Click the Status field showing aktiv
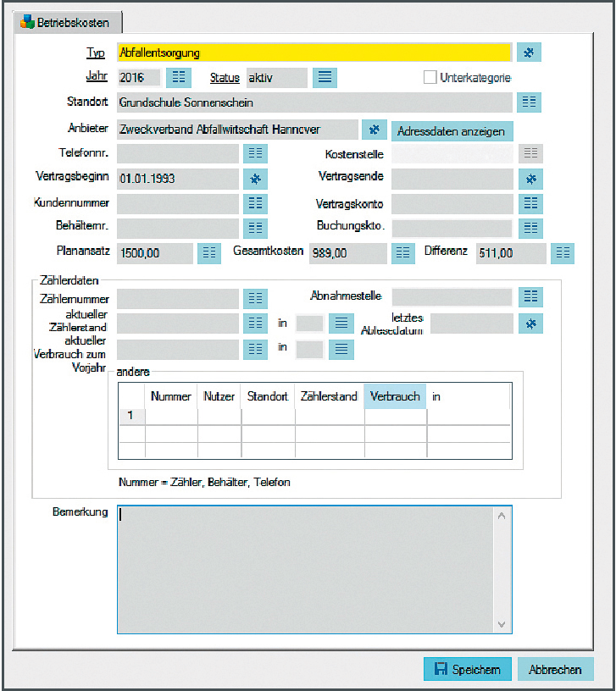The height and width of the screenshot is (691, 616). (276, 78)
